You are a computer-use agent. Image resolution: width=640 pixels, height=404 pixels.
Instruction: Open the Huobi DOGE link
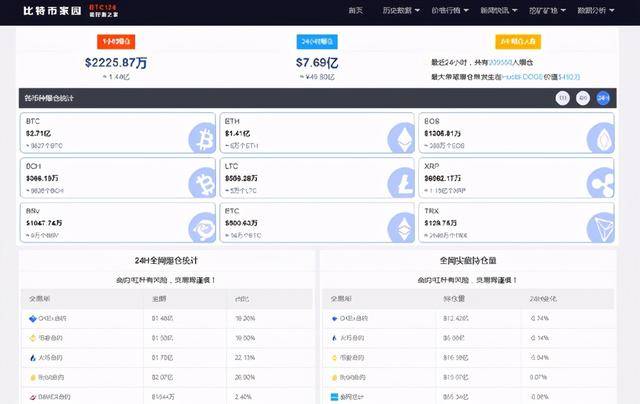click(x=522, y=77)
